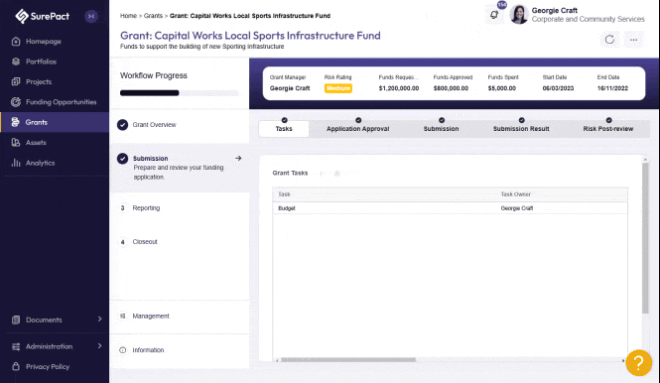Viewport: 660px width, 383px height.
Task: Select the Budget task row
Action: pos(450,208)
